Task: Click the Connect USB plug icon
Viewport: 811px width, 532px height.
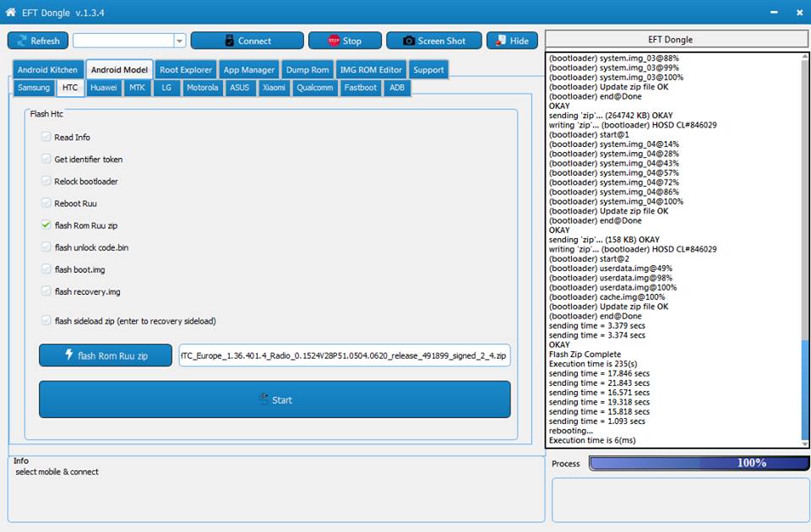Action: [230, 41]
